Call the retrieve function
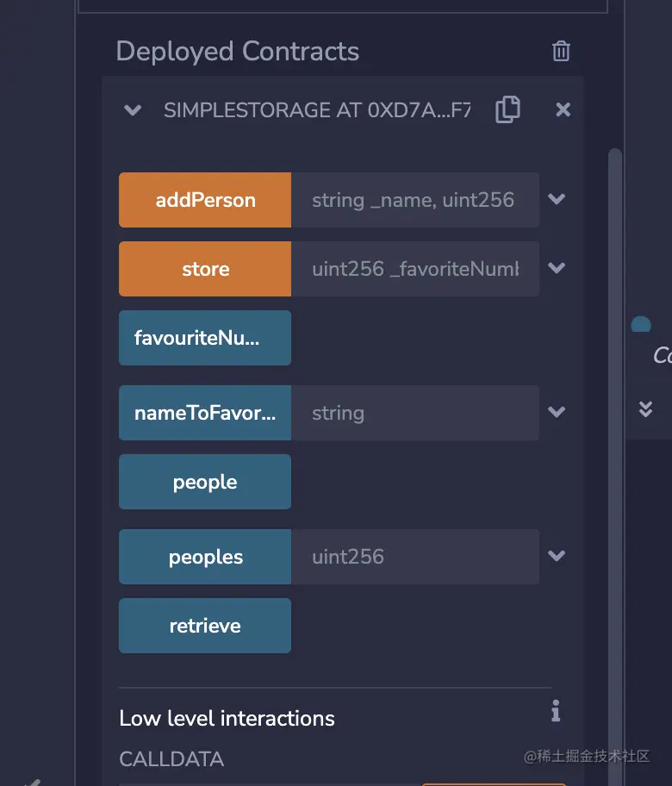 coord(205,626)
